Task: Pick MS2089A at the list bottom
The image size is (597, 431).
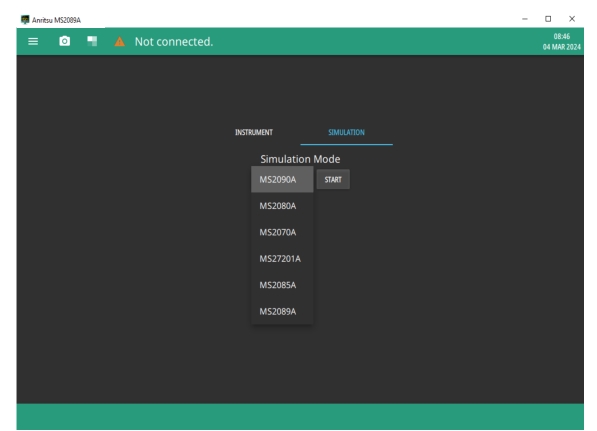Action: 282,311
